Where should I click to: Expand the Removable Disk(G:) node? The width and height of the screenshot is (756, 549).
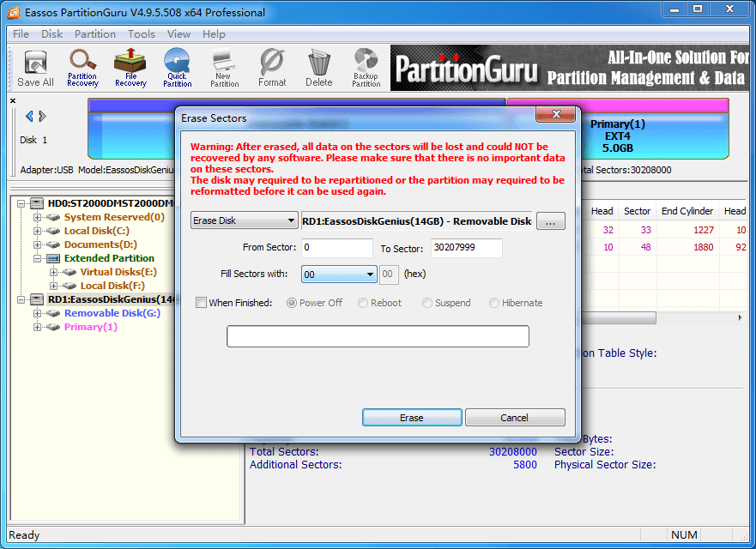click(37, 314)
